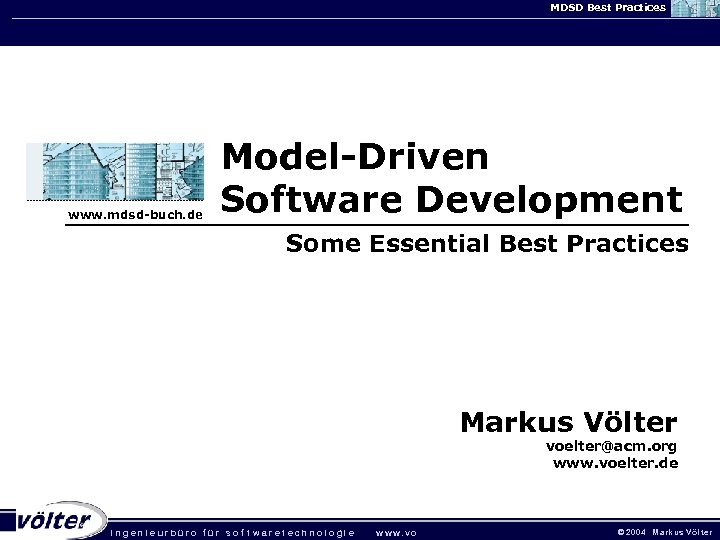Open the voelter@acm.org email address
Image resolution: width=720 pixels, height=540 pixels.
coord(611,446)
